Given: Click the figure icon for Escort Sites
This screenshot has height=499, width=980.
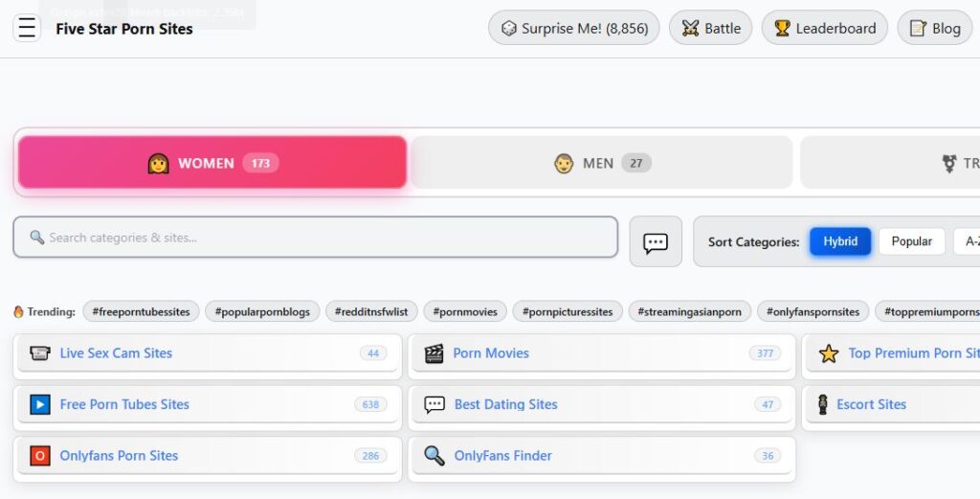Looking at the screenshot, I should click(823, 404).
